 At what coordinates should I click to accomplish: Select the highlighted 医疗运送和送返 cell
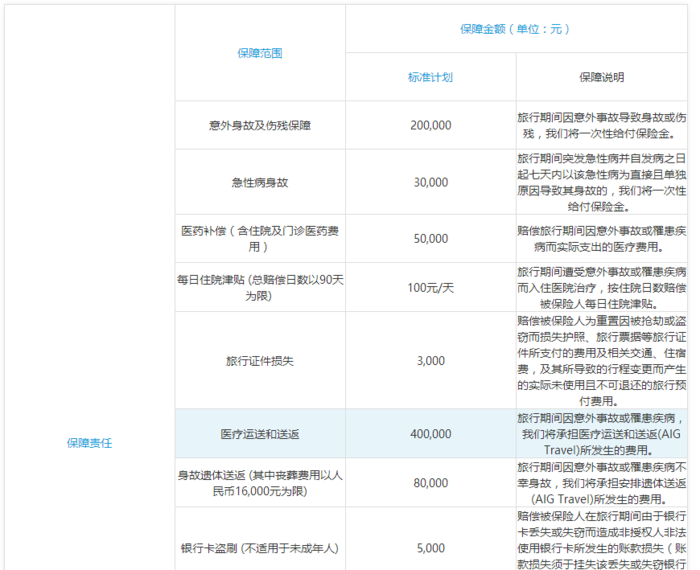point(260,434)
